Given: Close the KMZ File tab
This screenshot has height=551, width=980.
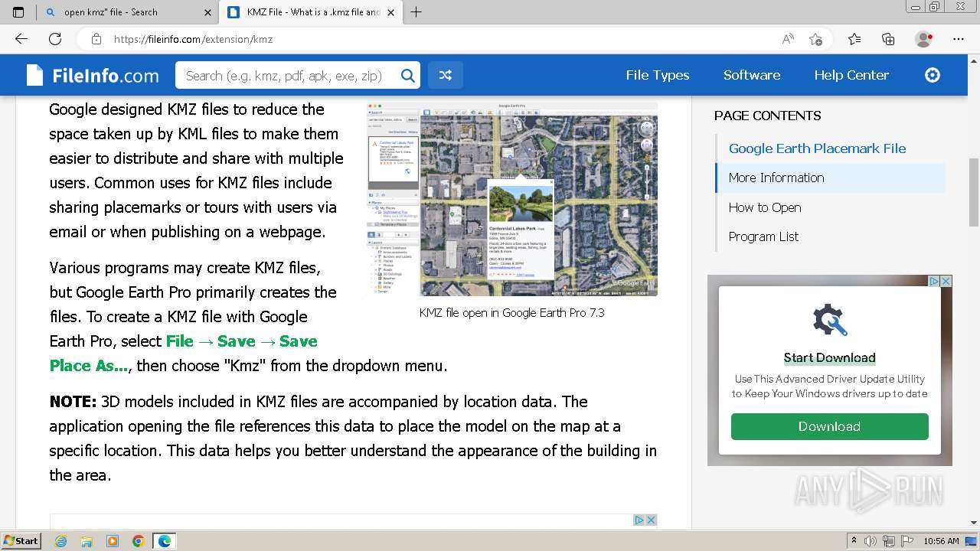Looking at the screenshot, I should [392, 12].
